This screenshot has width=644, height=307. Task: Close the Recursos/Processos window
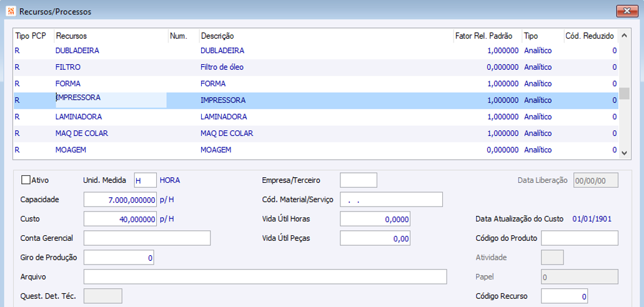coord(627,11)
